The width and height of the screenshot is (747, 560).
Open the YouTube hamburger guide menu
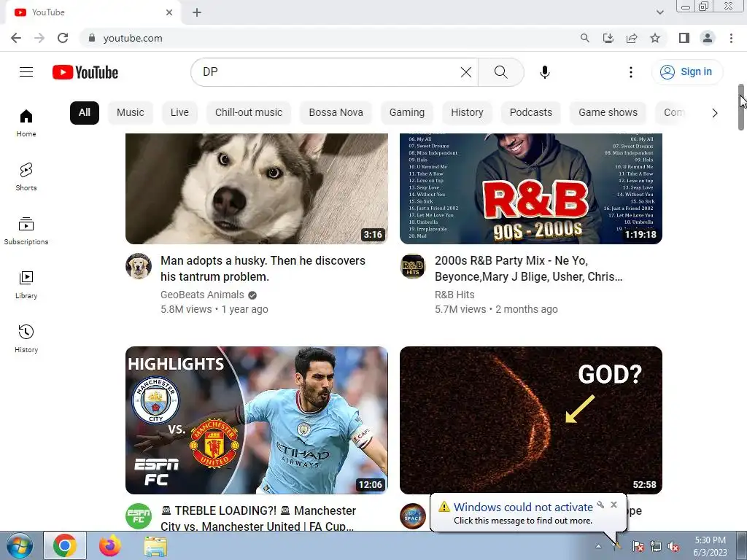(x=26, y=72)
